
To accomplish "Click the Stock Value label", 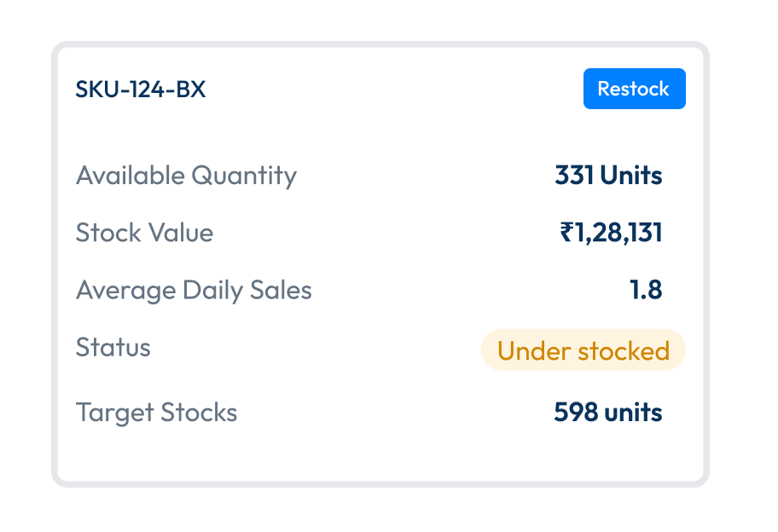I will click(x=144, y=233).
